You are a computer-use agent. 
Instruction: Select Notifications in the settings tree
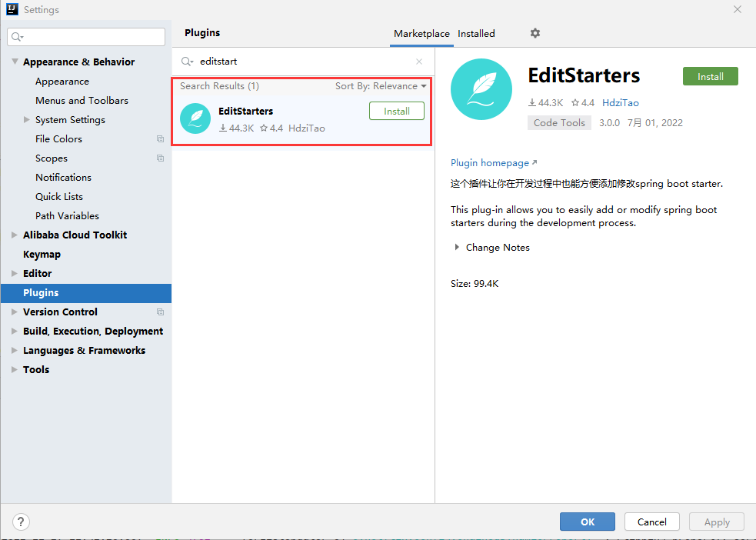pos(63,178)
